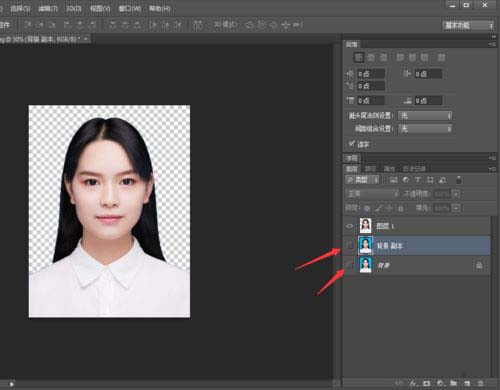
Task: Click the left-align paragraph icon
Action: point(359,57)
